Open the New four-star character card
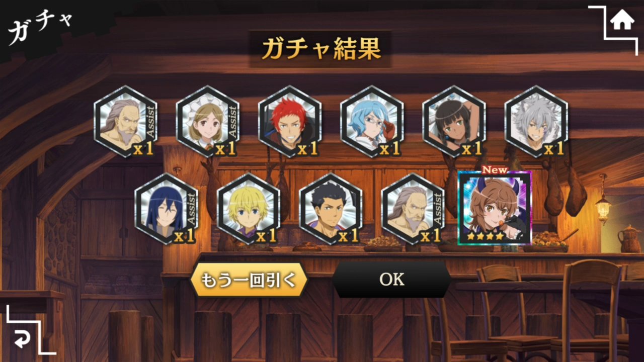The width and height of the screenshot is (644, 362). (495, 208)
